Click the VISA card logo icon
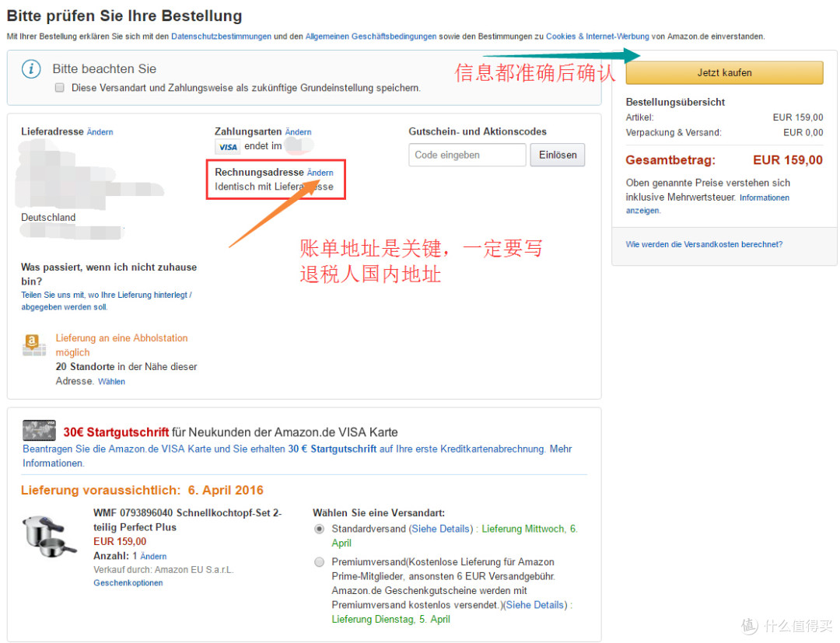Image resolution: width=840 pixels, height=643 pixels. [228, 147]
